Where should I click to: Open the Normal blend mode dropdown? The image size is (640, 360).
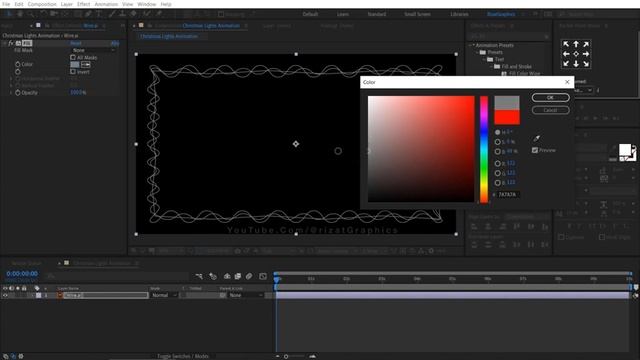coord(164,295)
